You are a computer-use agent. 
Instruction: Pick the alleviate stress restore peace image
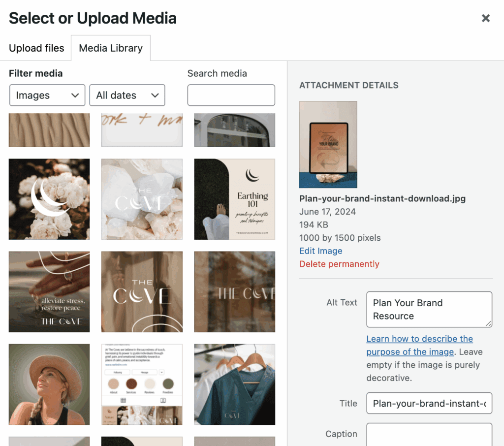tap(49, 291)
